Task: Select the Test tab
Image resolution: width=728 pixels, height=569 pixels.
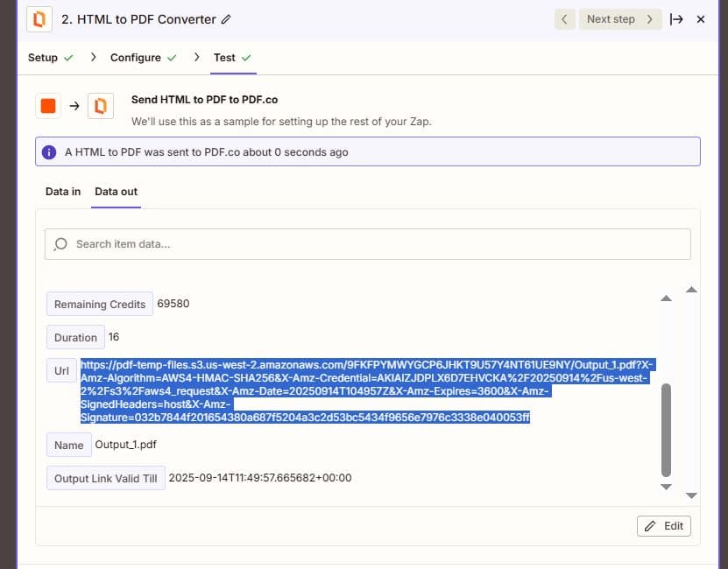Action: click(x=224, y=58)
